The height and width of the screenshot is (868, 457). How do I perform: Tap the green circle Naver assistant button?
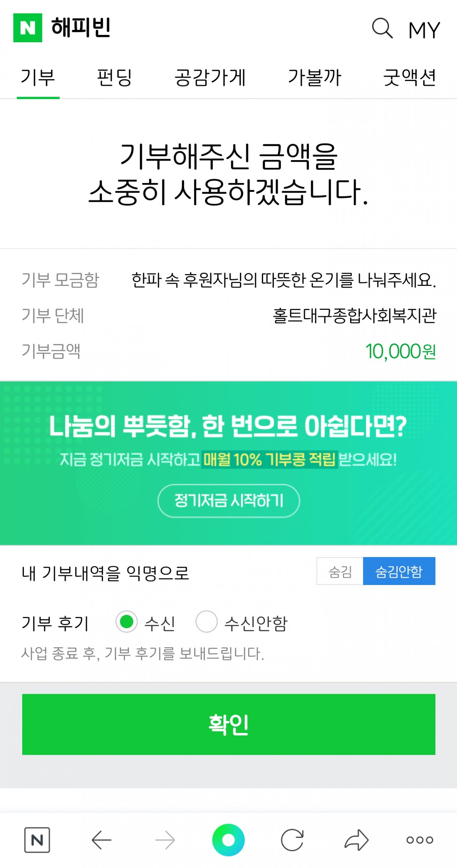pyautogui.click(x=228, y=840)
